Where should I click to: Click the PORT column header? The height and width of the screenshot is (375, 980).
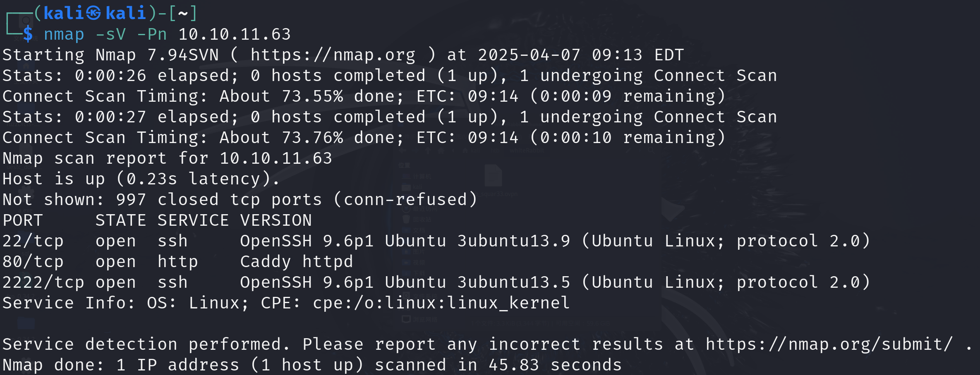point(23,220)
